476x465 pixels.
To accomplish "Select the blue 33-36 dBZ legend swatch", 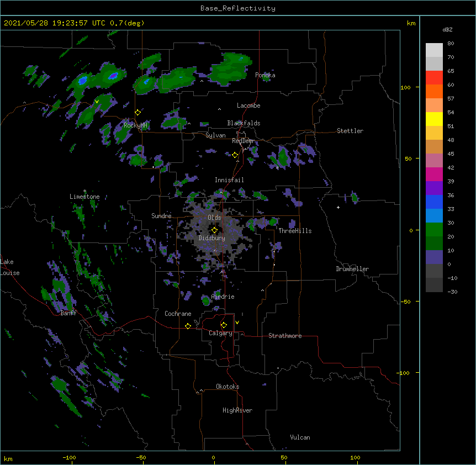I will pyautogui.click(x=434, y=202).
